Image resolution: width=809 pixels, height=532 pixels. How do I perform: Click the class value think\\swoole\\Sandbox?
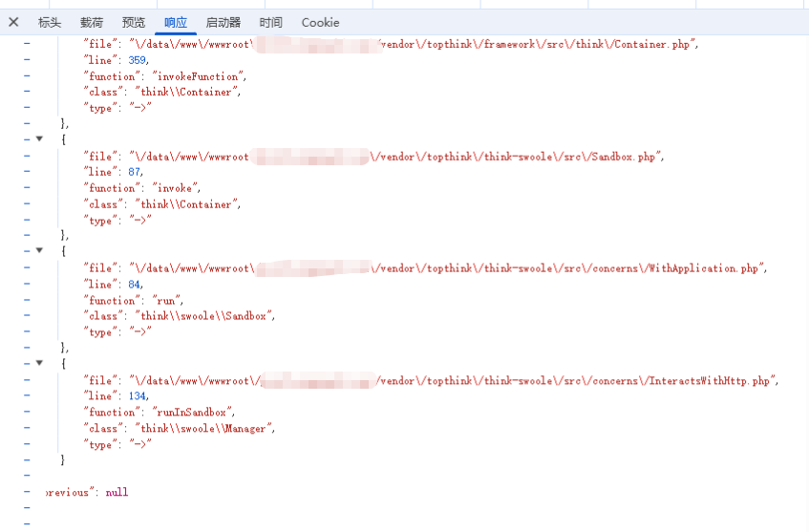203,316
